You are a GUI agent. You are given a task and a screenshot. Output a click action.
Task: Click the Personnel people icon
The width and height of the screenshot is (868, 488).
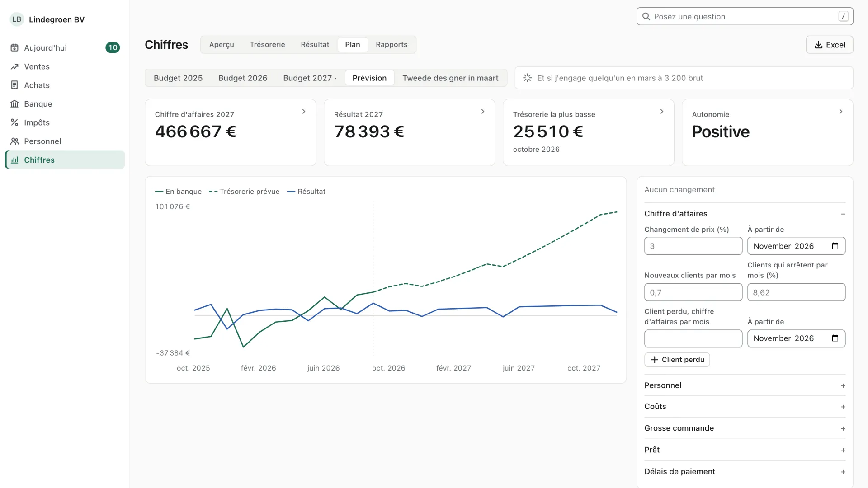(x=14, y=141)
